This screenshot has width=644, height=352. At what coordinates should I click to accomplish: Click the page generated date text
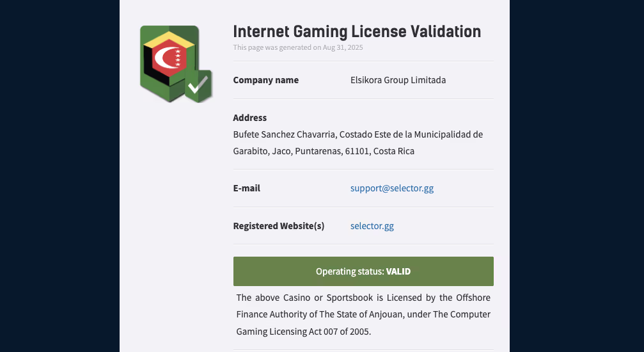click(x=298, y=47)
